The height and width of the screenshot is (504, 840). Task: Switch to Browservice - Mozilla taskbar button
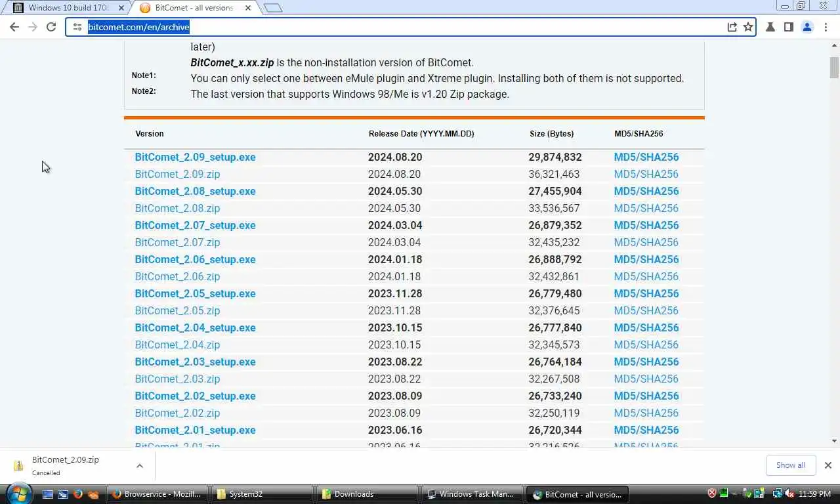158,494
